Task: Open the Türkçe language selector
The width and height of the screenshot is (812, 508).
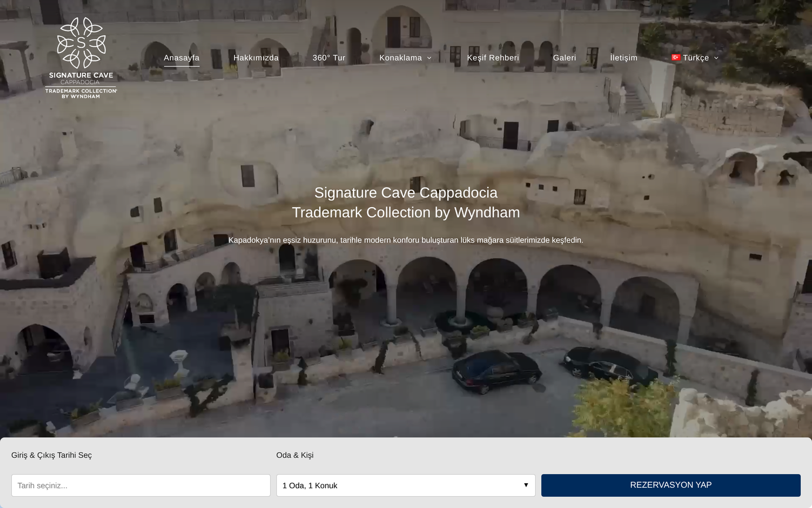Action: pyautogui.click(x=695, y=58)
